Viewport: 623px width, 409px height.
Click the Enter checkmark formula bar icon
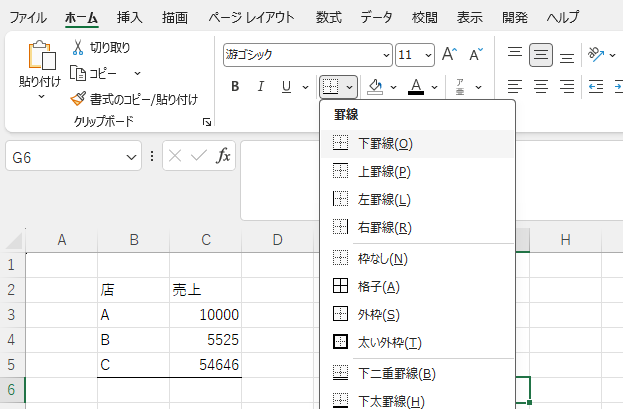(x=199, y=156)
